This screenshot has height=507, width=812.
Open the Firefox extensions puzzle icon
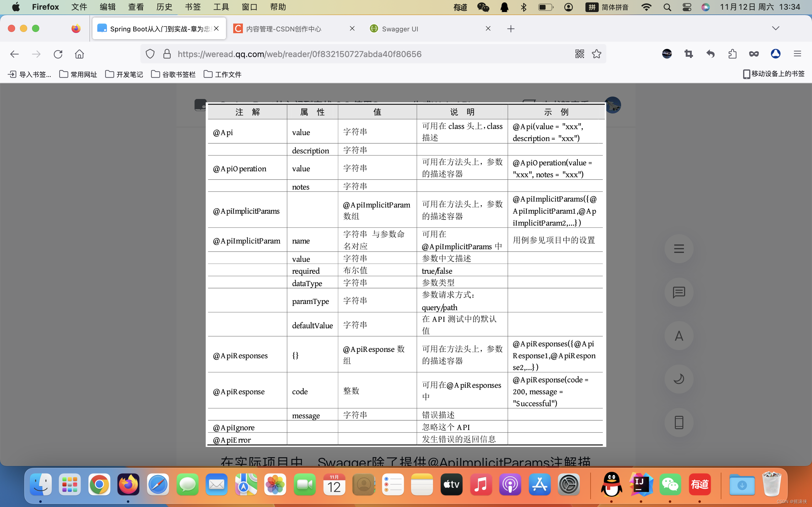732,54
